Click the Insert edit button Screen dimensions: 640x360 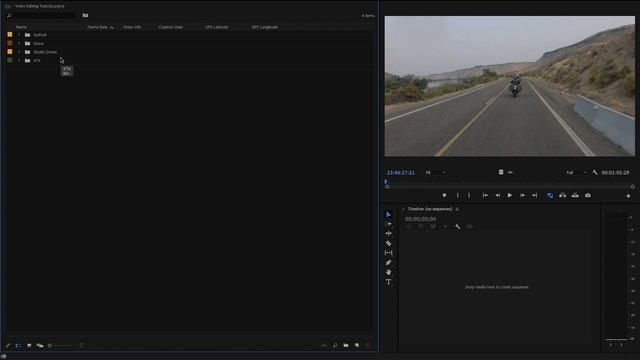pos(562,196)
